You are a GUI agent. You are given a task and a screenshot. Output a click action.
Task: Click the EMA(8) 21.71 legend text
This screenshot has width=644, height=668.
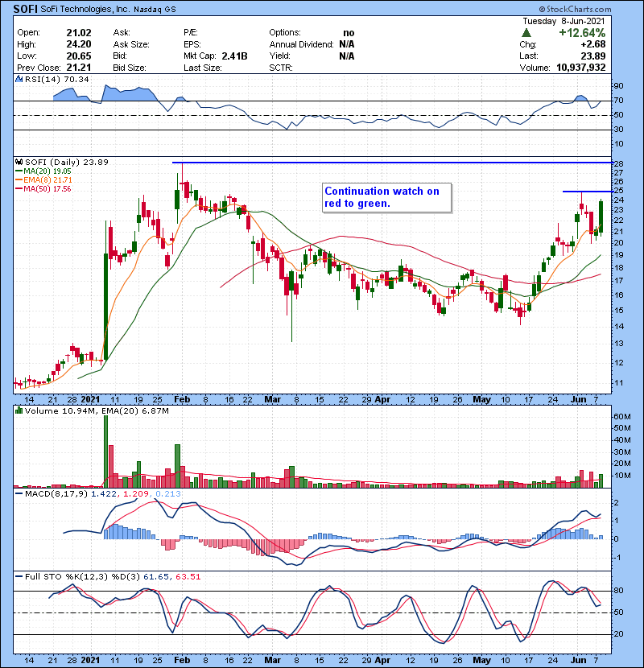point(47,179)
